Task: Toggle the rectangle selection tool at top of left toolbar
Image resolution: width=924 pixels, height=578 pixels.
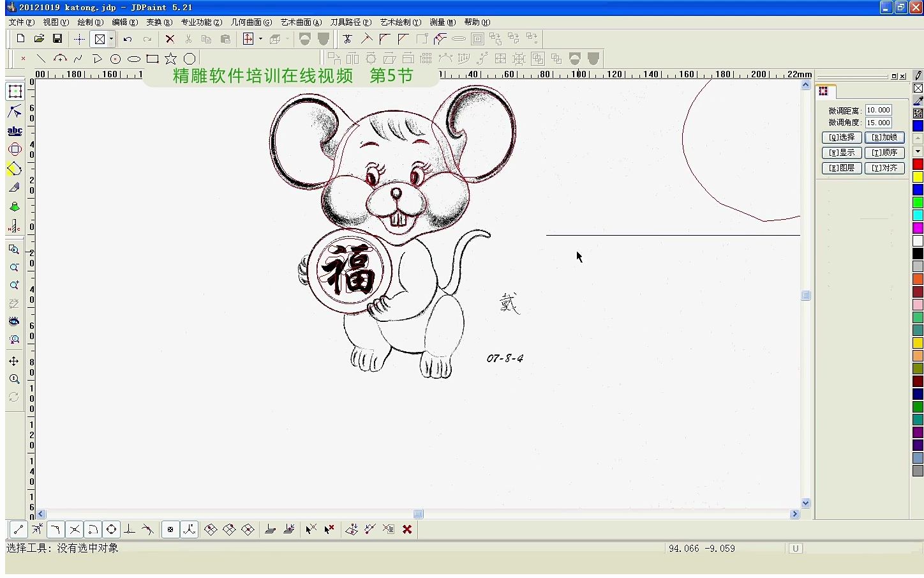Action: 15,91
